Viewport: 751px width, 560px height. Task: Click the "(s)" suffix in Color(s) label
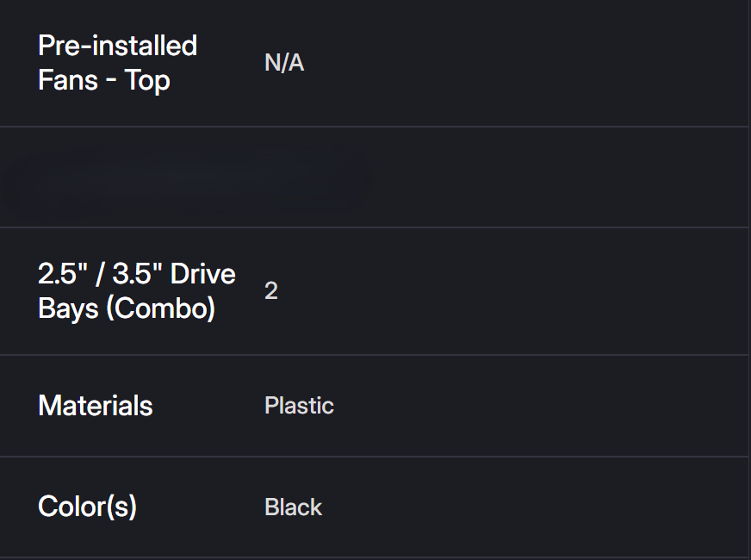pos(121,507)
